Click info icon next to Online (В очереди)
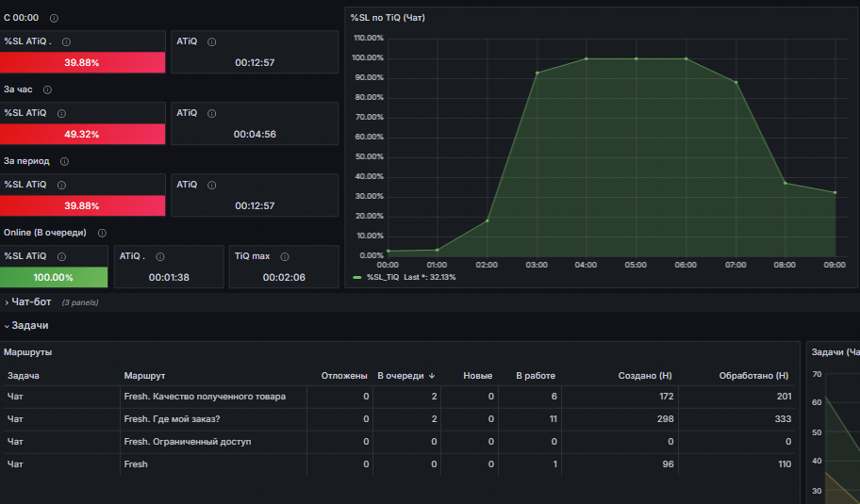860x504 pixels. coord(102,233)
